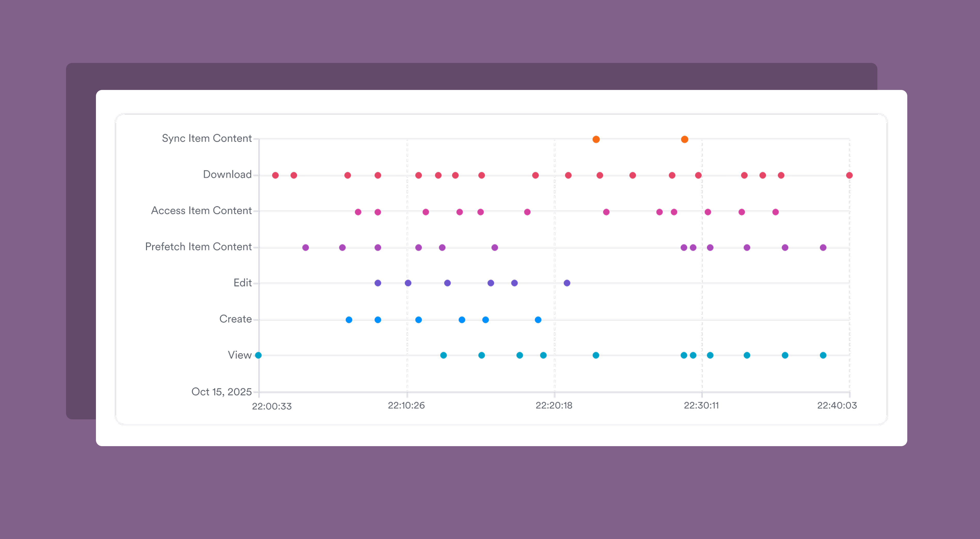
Task: Click the last purple Edit row dot
Action: click(567, 283)
